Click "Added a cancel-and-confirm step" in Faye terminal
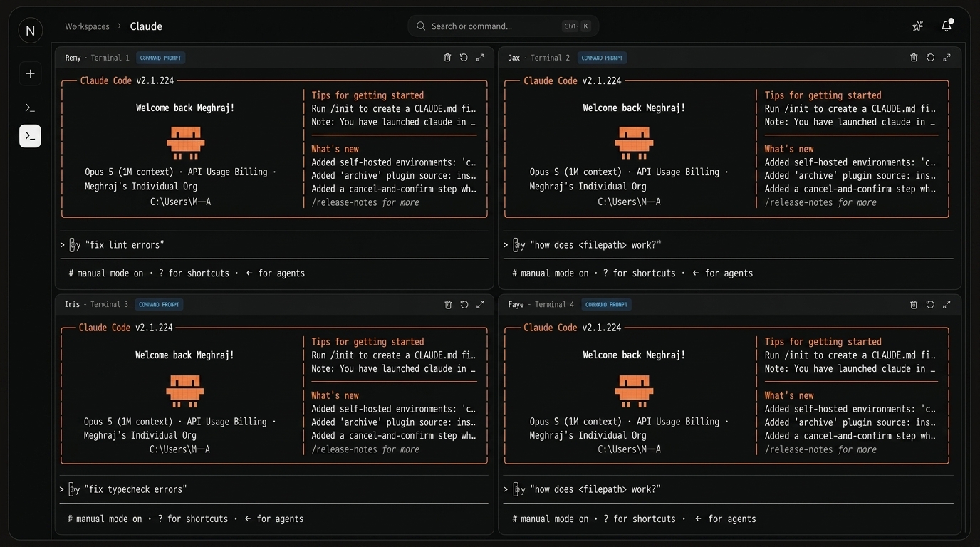This screenshot has height=547, width=980. pyautogui.click(x=850, y=436)
